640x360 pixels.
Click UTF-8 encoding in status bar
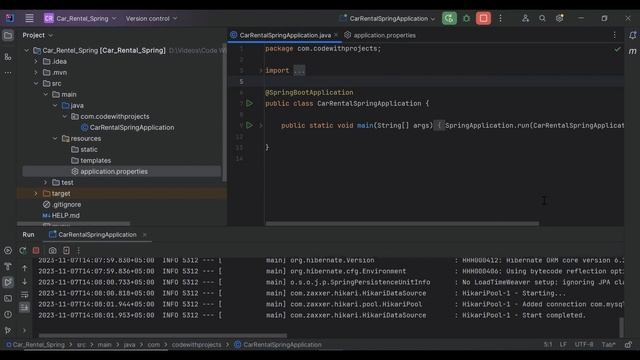[584, 345]
